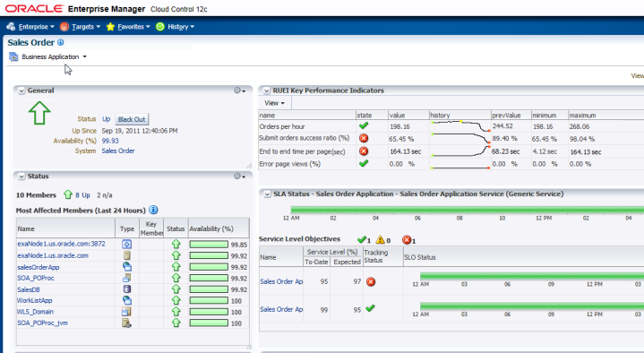The image size is (644, 353).
Task: Collapse the Status panel
Action: (21, 176)
